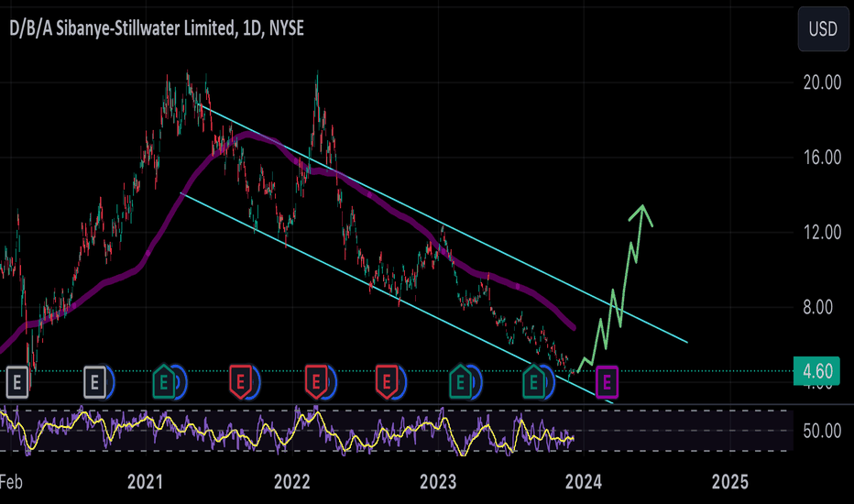Click the 16.00 price axis label
This screenshot has height=504, width=854.
pos(822,158)
